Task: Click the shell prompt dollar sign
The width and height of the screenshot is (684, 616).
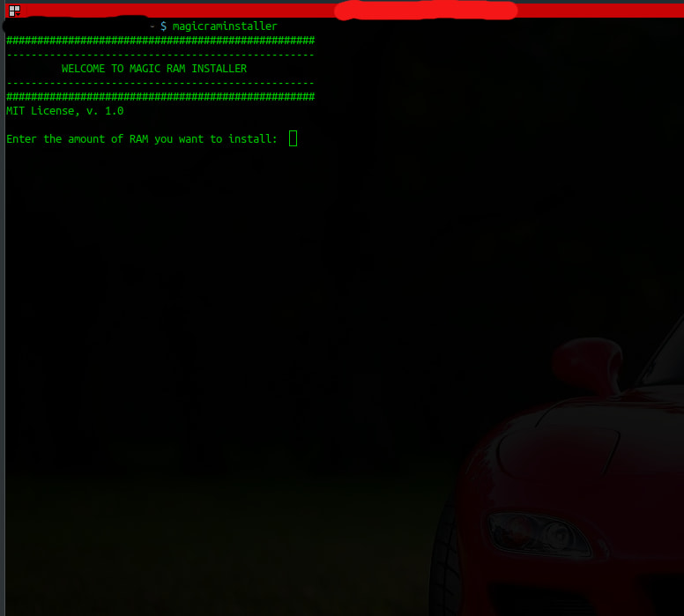Action: point(163,26)
